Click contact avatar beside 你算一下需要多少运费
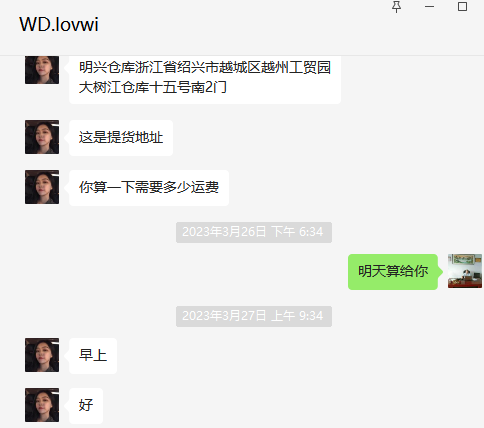This screenshot has height=428, width=484. pos(42,187)
